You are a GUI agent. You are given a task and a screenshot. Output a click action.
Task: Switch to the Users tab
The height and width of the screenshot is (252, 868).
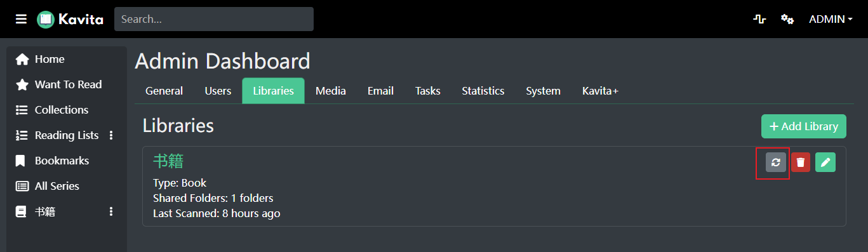point(218,91)
